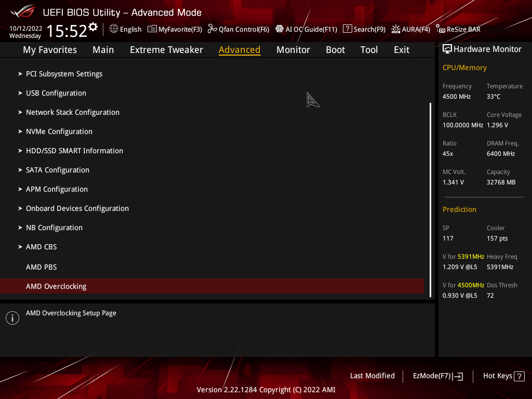
Task: Click the globe language icon
Action: coord(114,29)
